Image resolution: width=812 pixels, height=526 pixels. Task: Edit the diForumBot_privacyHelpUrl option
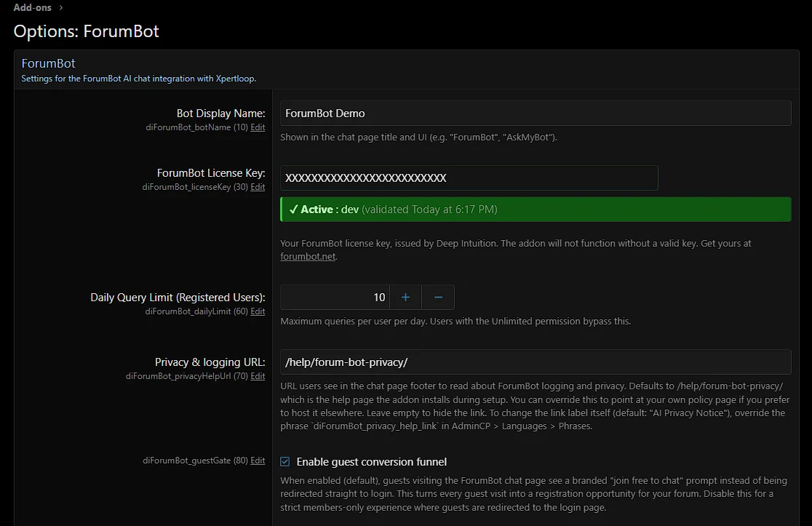258,376
